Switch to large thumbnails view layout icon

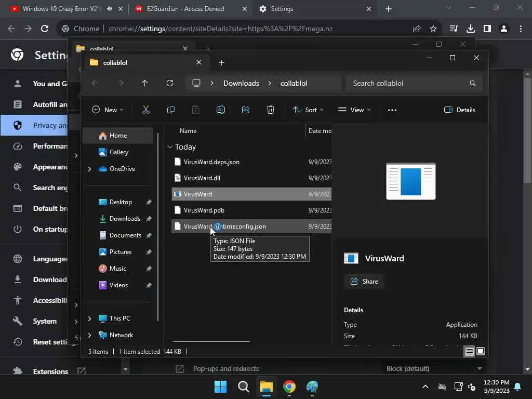coord(481,352)
